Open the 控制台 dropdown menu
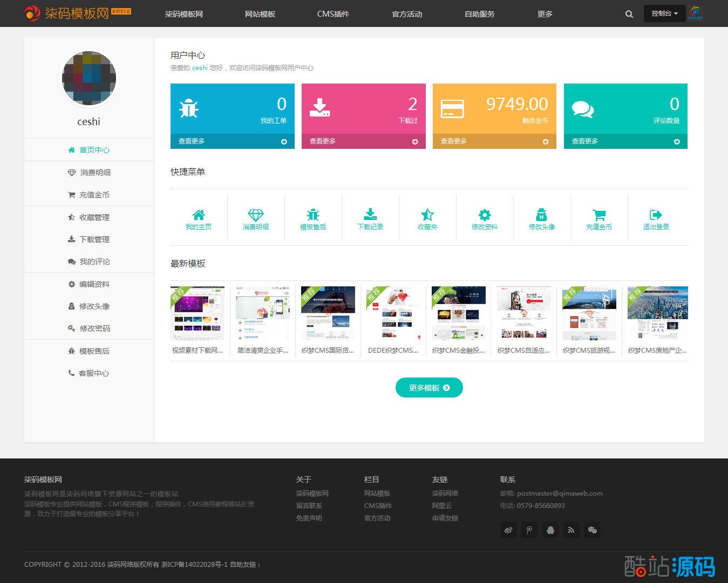 (664, 13)
